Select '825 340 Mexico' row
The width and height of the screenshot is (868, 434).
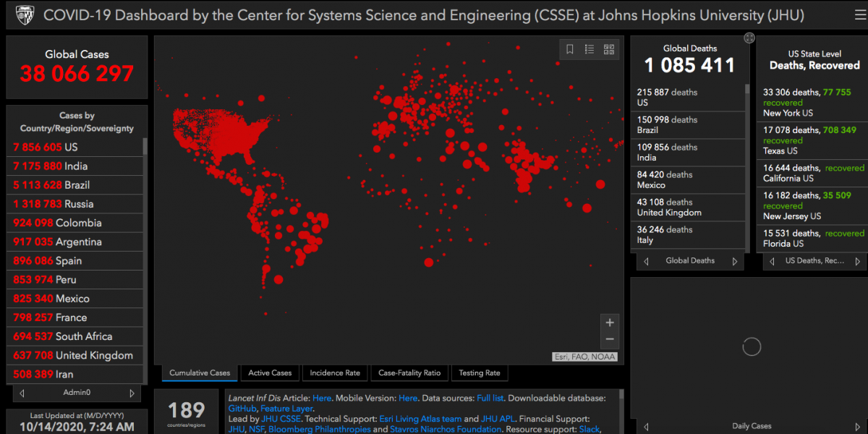(76, 298)
